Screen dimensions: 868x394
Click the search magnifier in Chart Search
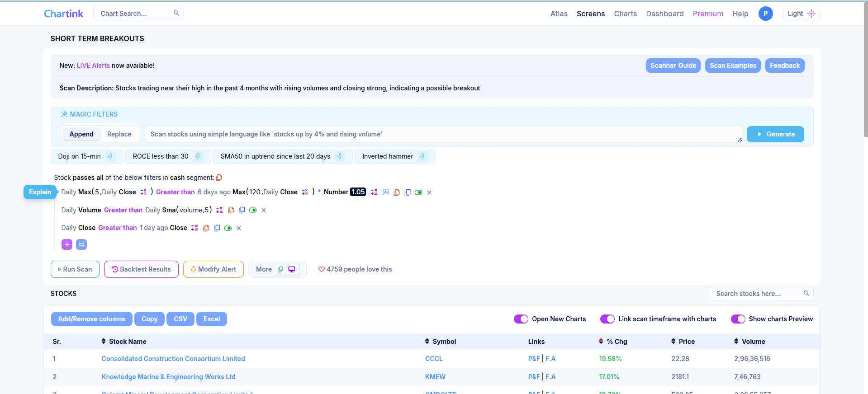[176, 14]
